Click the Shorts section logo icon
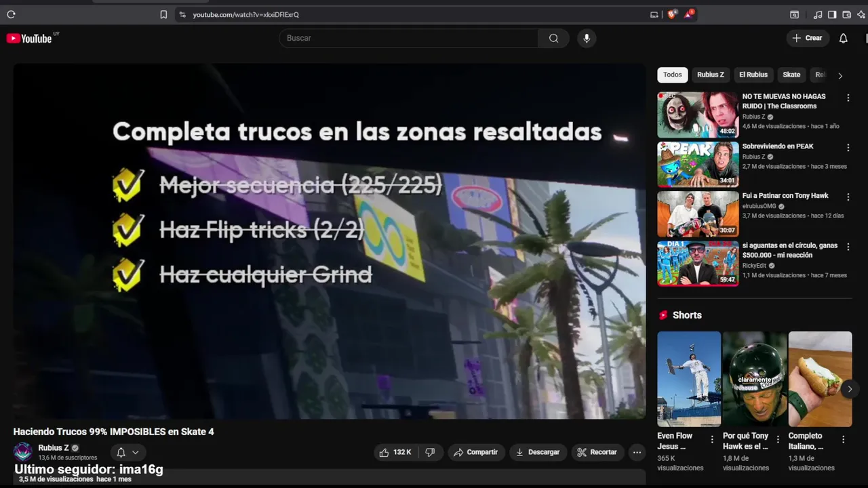 [663, 315]
